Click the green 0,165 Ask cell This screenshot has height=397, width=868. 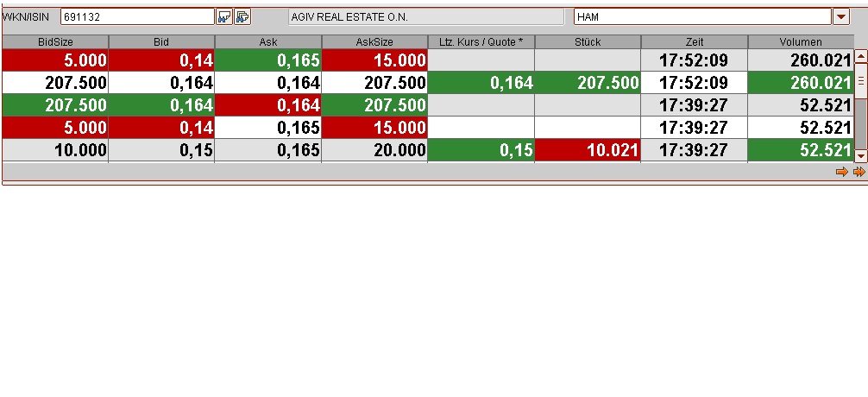(268, 60)
